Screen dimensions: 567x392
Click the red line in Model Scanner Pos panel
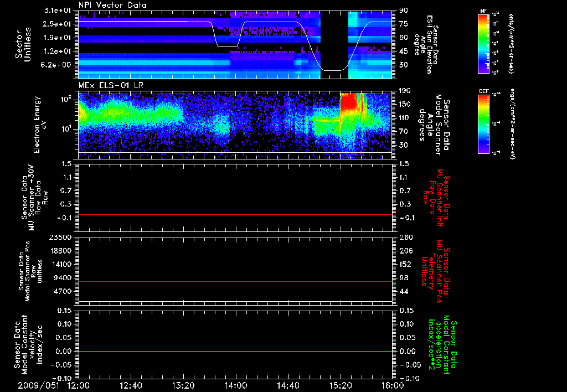235,281
